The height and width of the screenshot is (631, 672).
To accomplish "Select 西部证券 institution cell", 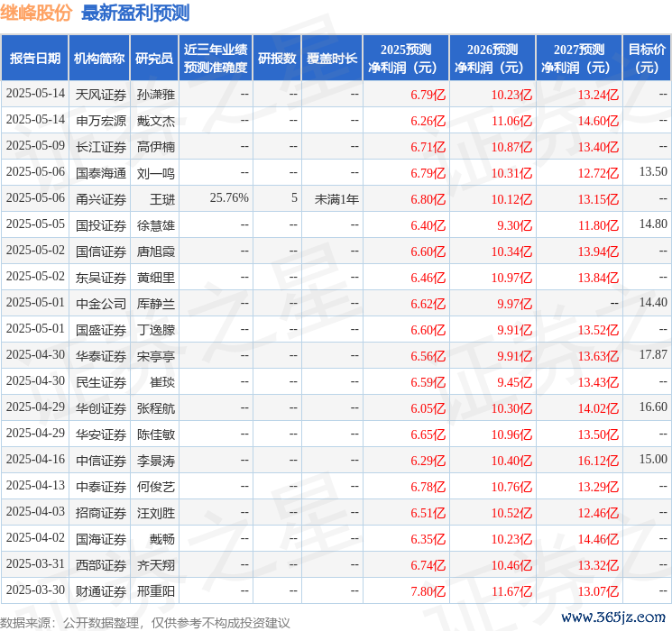I will click(x=101, y=565).
